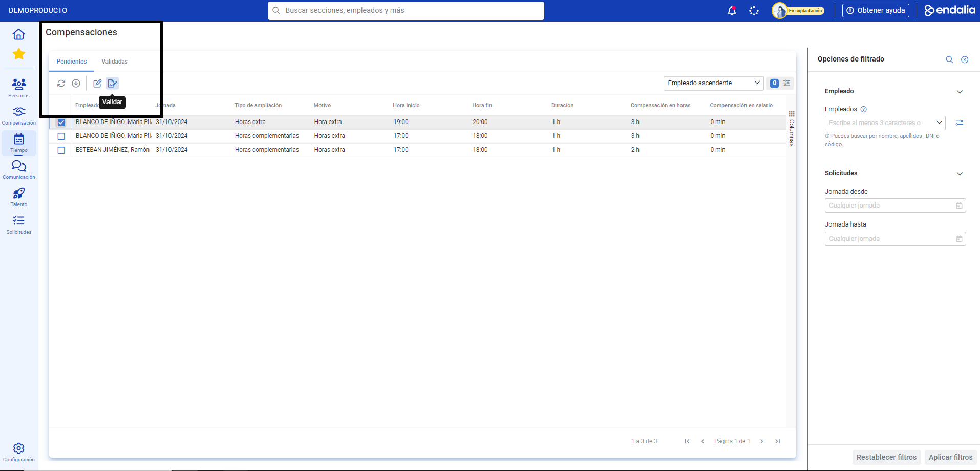
Task: Click the Jornada desde date field
Action: (895, 206)
